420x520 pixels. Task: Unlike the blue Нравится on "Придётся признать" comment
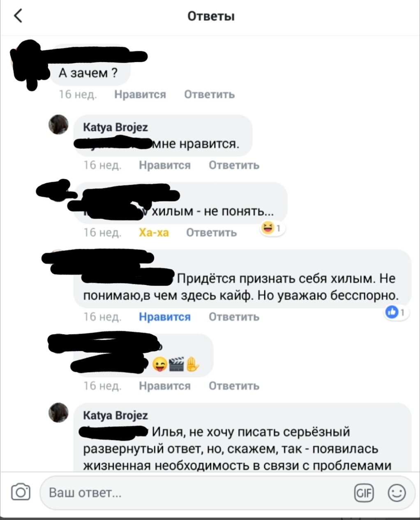pos(165,317)
